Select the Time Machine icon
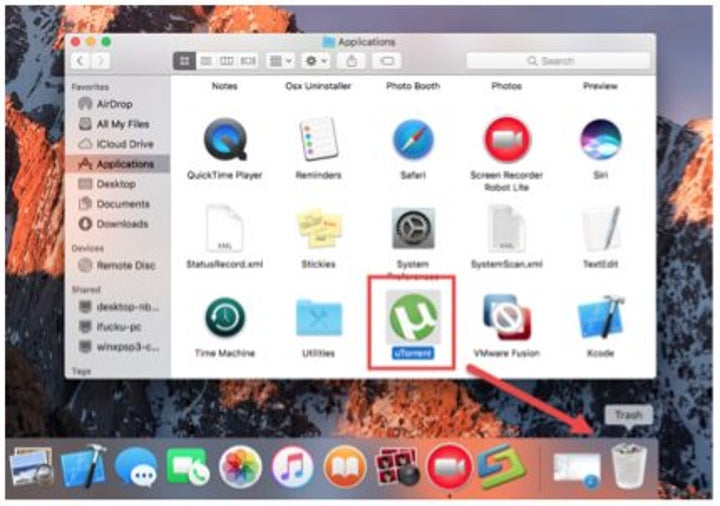Screen dimensions: 720x506 point(225,318)
